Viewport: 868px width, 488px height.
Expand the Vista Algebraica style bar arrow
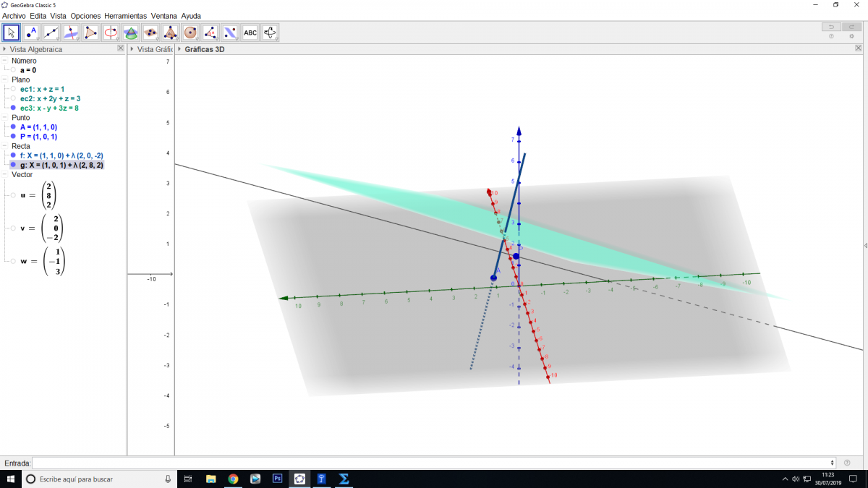pos(4,50)
